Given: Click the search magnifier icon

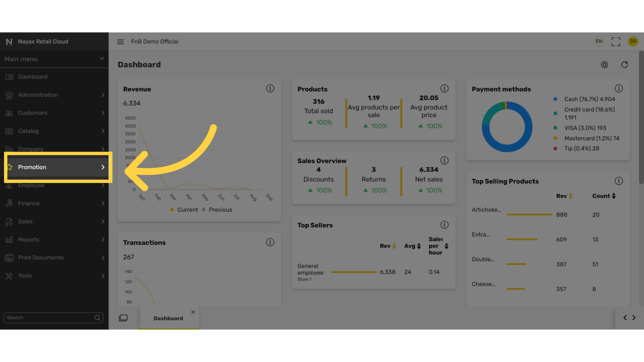Looking at the screenshot, I should point(98,318).
